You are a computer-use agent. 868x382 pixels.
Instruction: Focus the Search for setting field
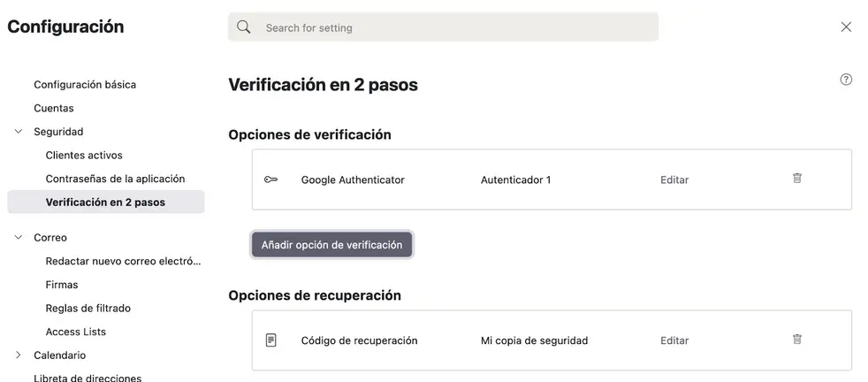click(444, 27)
